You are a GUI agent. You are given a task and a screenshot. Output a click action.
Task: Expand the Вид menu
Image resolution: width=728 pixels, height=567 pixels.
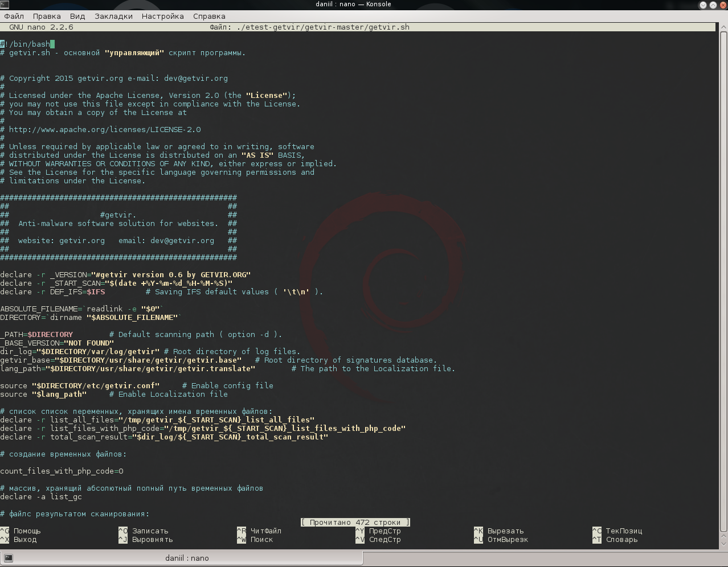click(77, 16)
